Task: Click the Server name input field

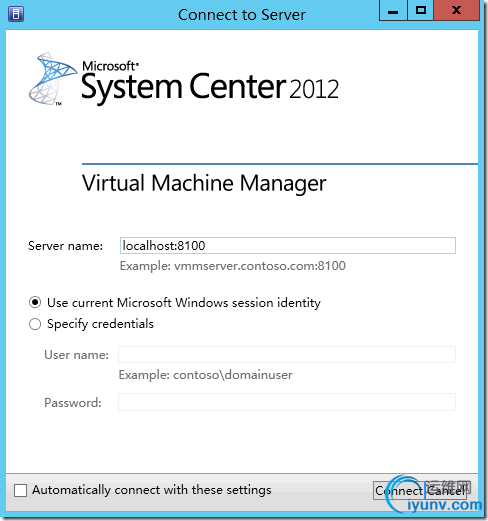Action: [288, 246]
